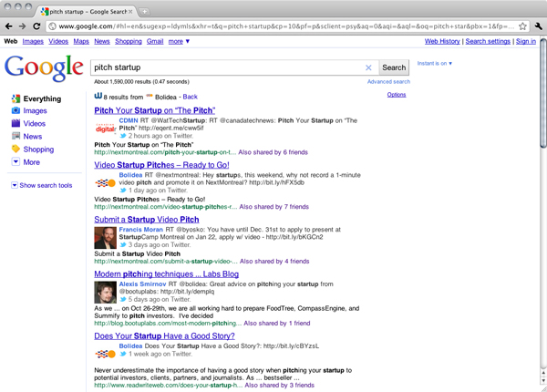
Task: Open Images in the top navigation bar
Action: pos(33,41)
